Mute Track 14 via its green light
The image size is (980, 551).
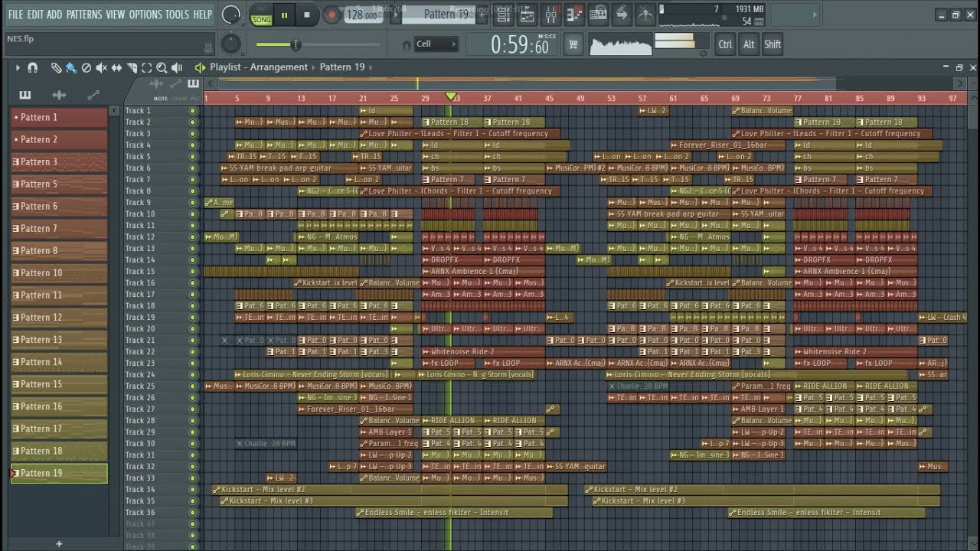192,260
